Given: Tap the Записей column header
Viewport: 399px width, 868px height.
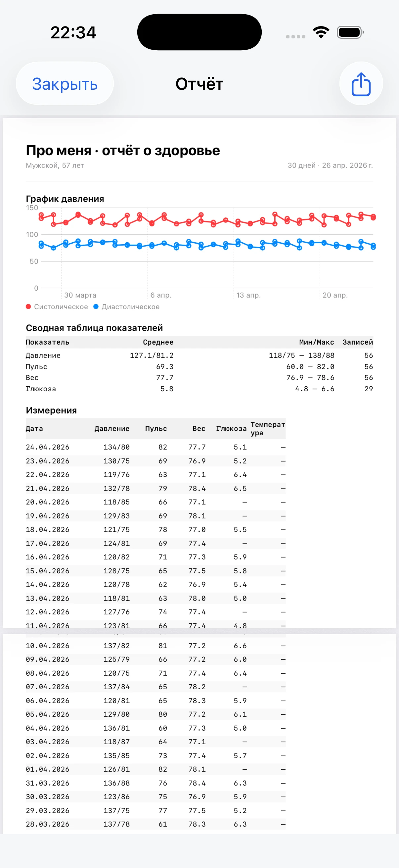Looking at the screenshot, I should click(x=357, y=342).
